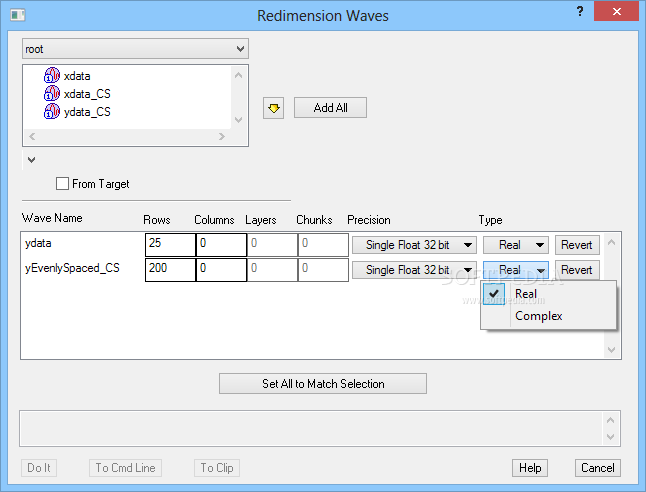Click the yellow down-arrow add button
This screenshot has height=492, width=646.
click(273, 108)
